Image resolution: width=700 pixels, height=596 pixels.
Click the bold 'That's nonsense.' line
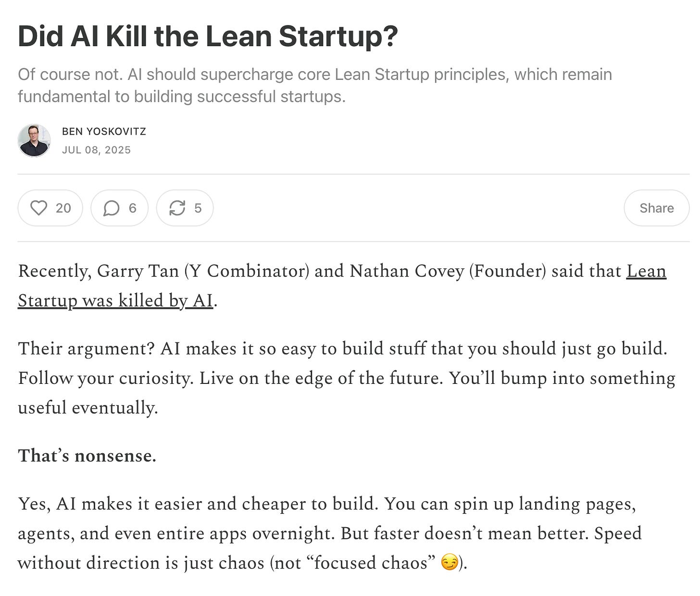click(87, 455)
